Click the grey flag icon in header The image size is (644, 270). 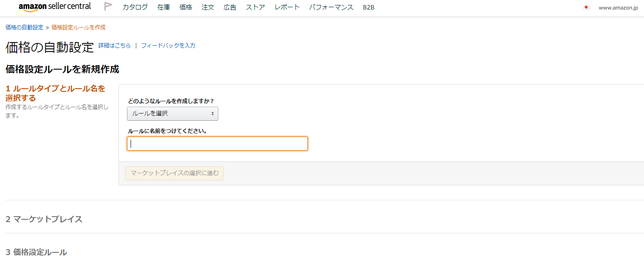coord(108,6)
